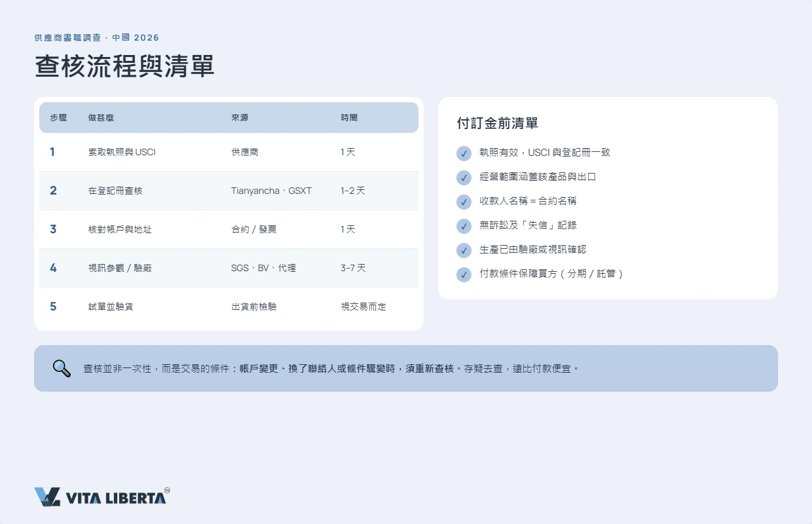Click the checklist text 無訴訟及「失信」記錄
The width and height of the screenshot is (812, 524).
pos(528,225)
